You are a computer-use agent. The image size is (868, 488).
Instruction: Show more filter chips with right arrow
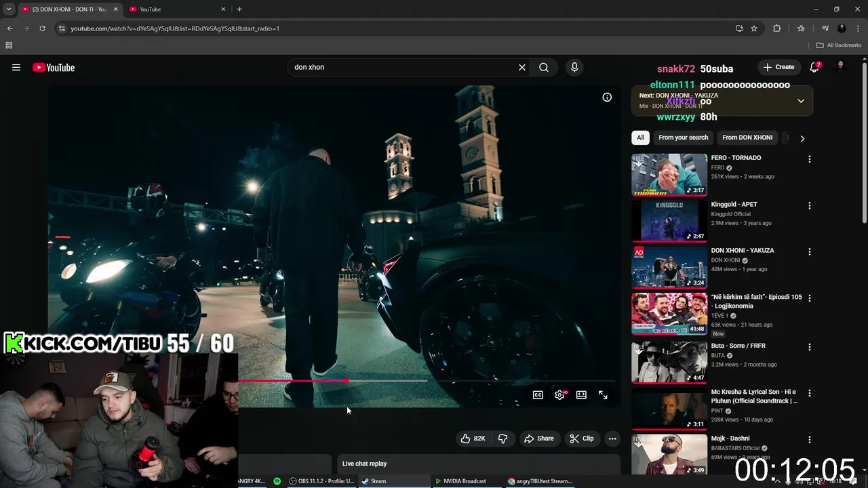tap(802, 138)
